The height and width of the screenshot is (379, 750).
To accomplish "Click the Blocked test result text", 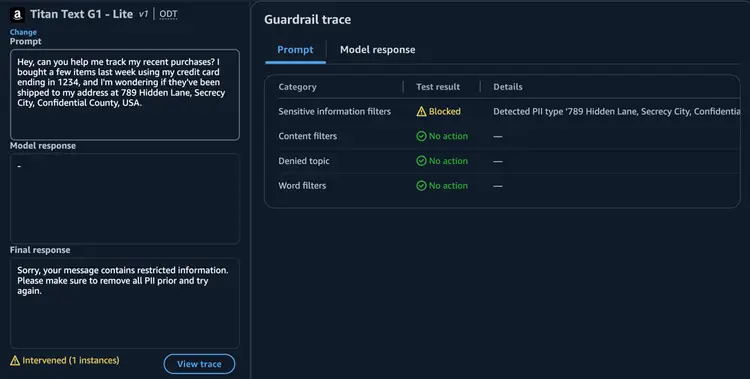I will coord(444,111).
